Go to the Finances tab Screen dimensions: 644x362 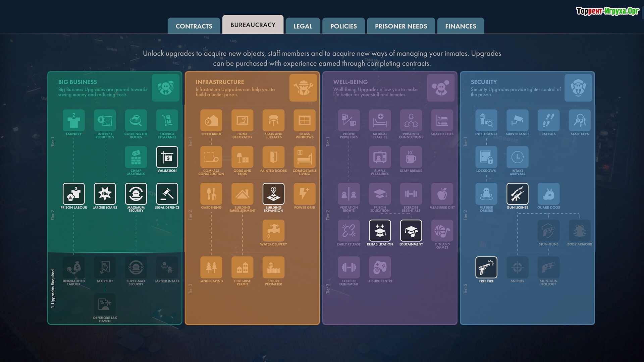[x=460, y=26]
